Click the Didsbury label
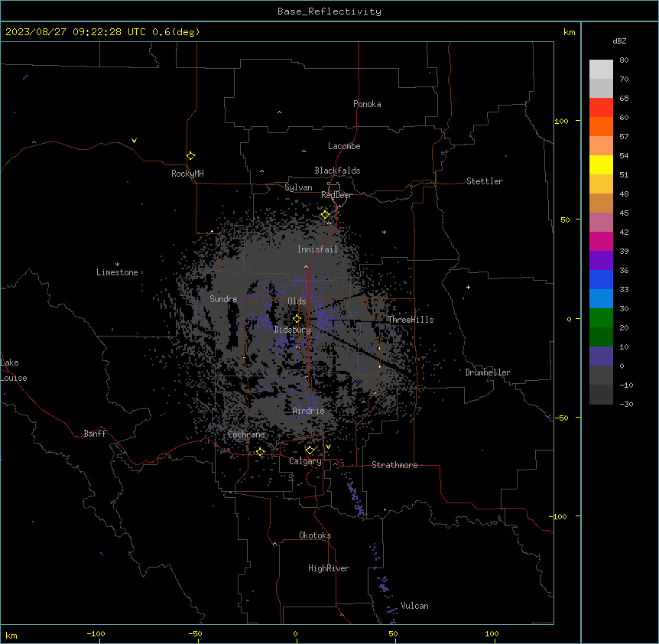Image resolution: width=659 pixels, height=644 pixels. coord(293,330)
